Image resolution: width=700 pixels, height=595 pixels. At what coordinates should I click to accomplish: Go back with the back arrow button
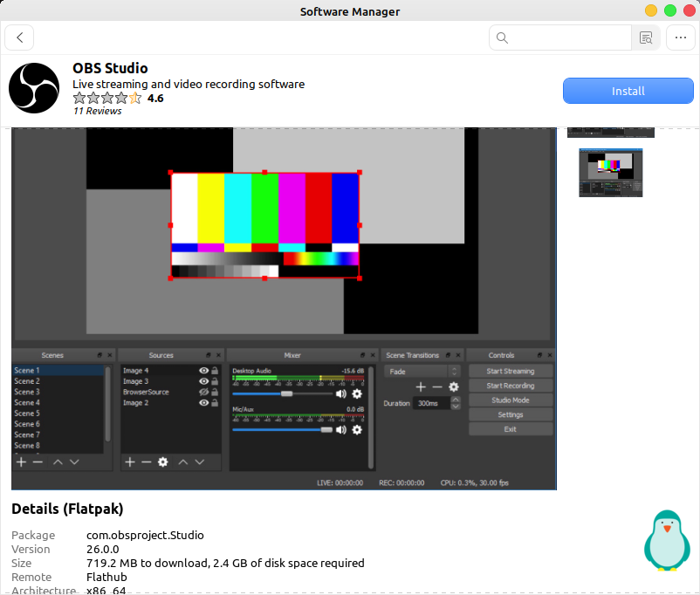click(x=19, y=38)
